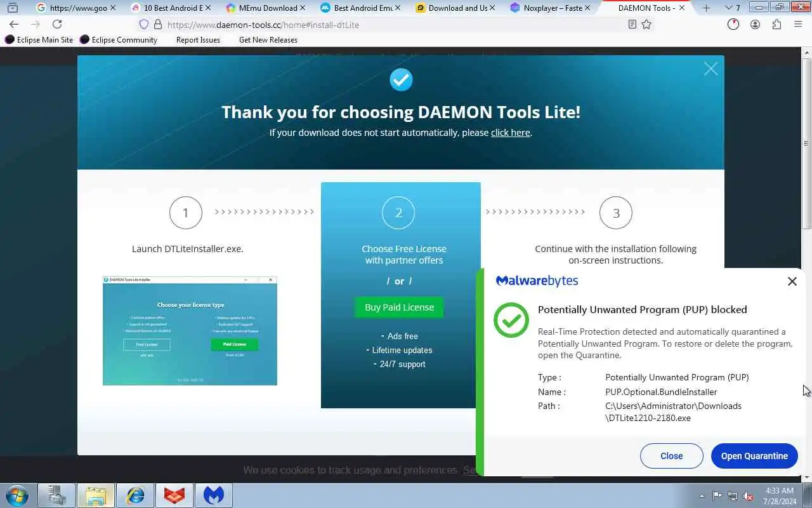
Task: Click the Action Center flag icon
Action: (x=717, y=496)
